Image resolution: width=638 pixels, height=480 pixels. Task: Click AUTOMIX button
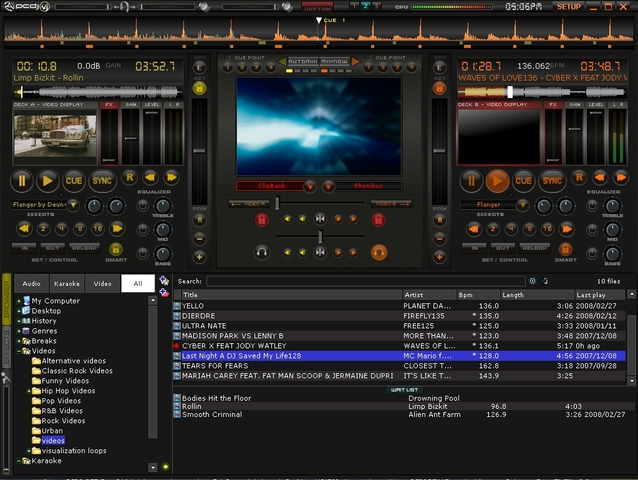click(303, 61)
